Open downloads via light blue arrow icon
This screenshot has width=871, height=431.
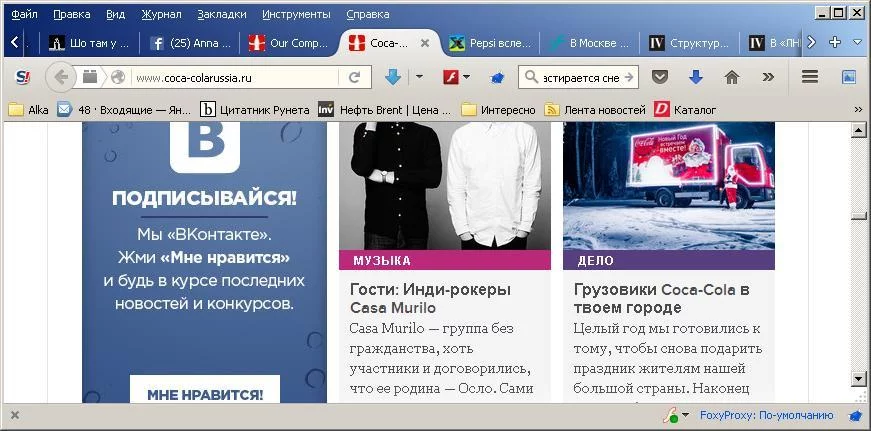pyautogui.click(x=393, y=77)
